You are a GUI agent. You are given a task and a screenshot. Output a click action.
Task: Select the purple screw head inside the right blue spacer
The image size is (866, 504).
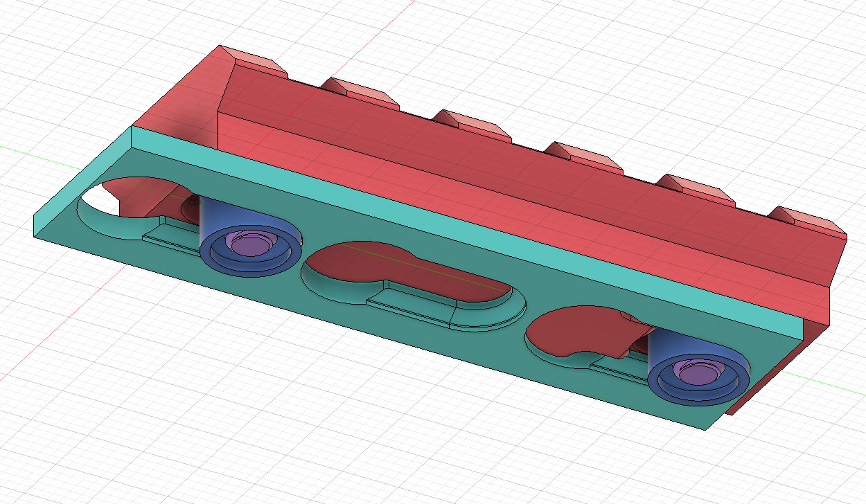[x=698, y=373]
